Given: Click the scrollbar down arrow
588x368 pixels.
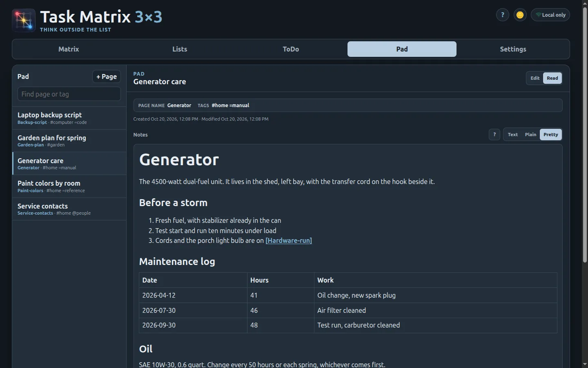Looking at the screenshot, I should [x=585, y=364].
